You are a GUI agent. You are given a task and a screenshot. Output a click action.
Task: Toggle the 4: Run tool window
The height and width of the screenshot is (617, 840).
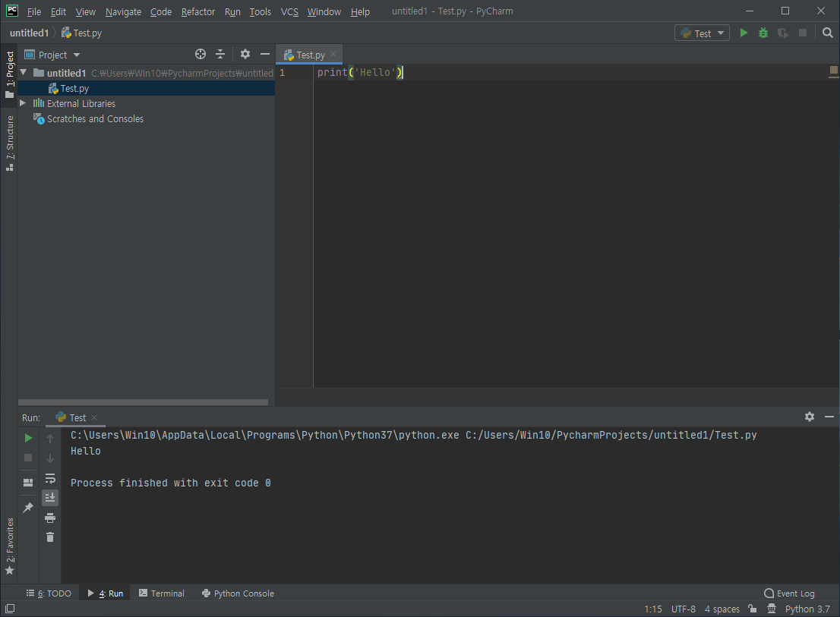click(106, 593)
